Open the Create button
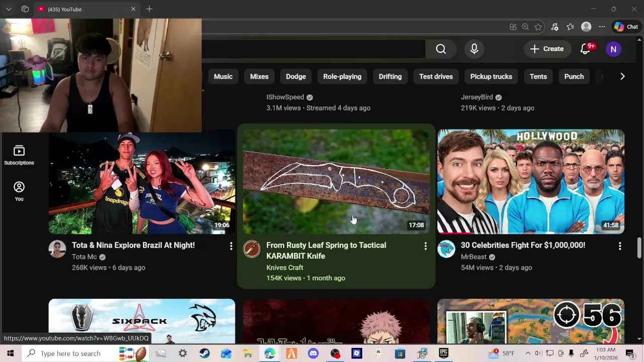Viewport: 644px width, 362px height. coord(547,49)
